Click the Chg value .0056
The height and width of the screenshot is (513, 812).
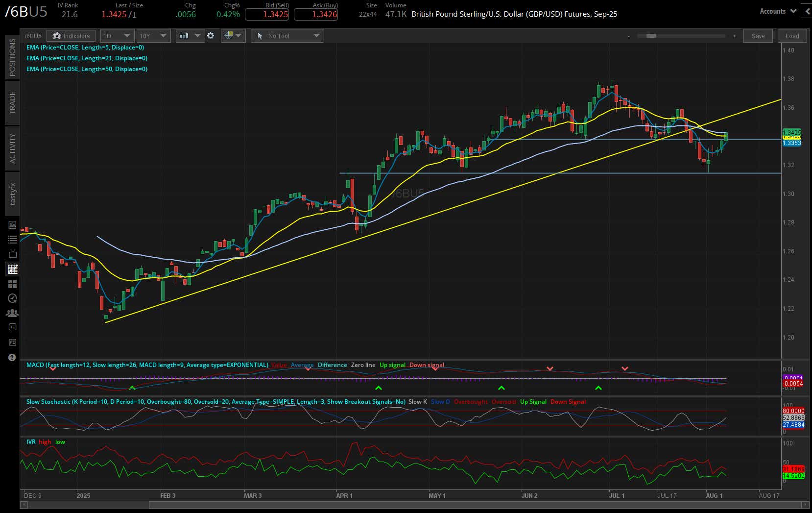(x=186, y=14)
